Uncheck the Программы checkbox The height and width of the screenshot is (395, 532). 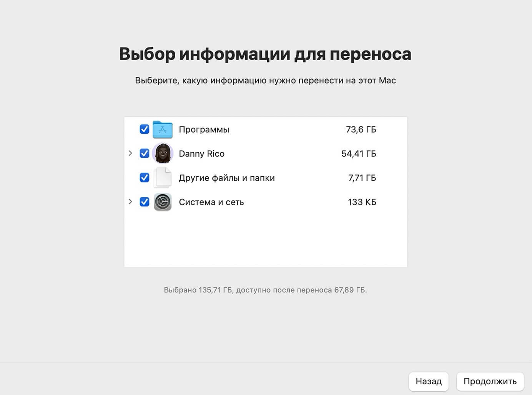(144, 129)
